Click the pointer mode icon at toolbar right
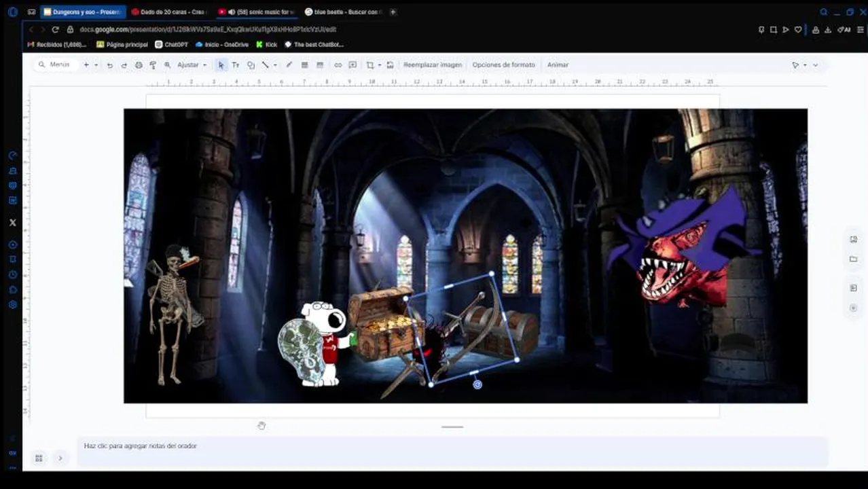Screen dimensions: 868x489 [795, 65]
